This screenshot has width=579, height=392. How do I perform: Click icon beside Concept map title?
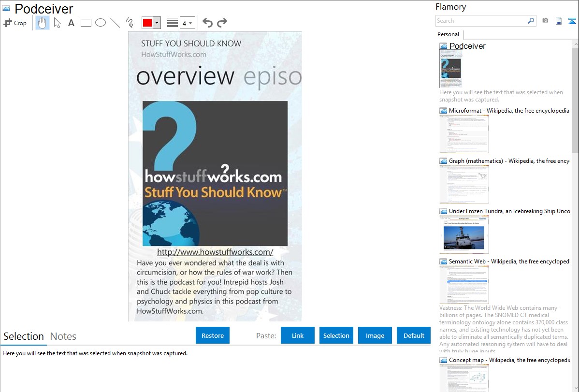tap(443, 360)
